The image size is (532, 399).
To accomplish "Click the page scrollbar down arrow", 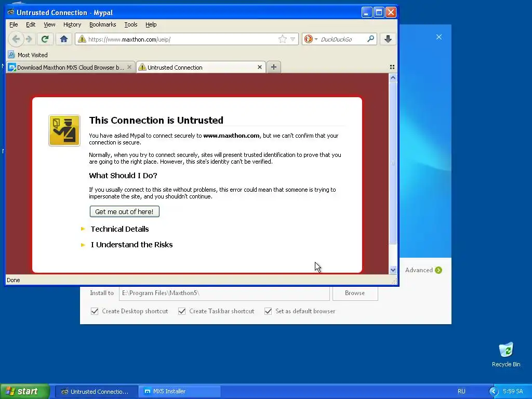I will [x=393, y=270].
